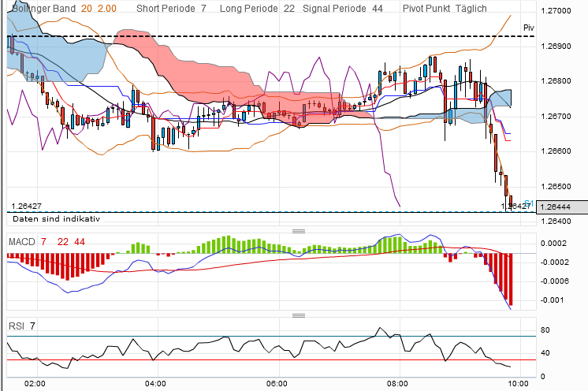
Task: Select the Long Periode 22 setting
Action: pos(257,8)
